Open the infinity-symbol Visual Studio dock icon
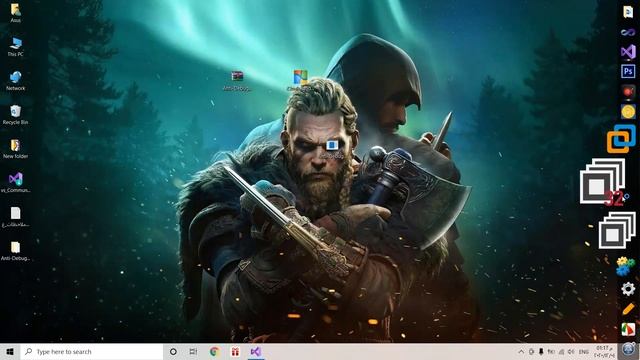 coord(628,32)
